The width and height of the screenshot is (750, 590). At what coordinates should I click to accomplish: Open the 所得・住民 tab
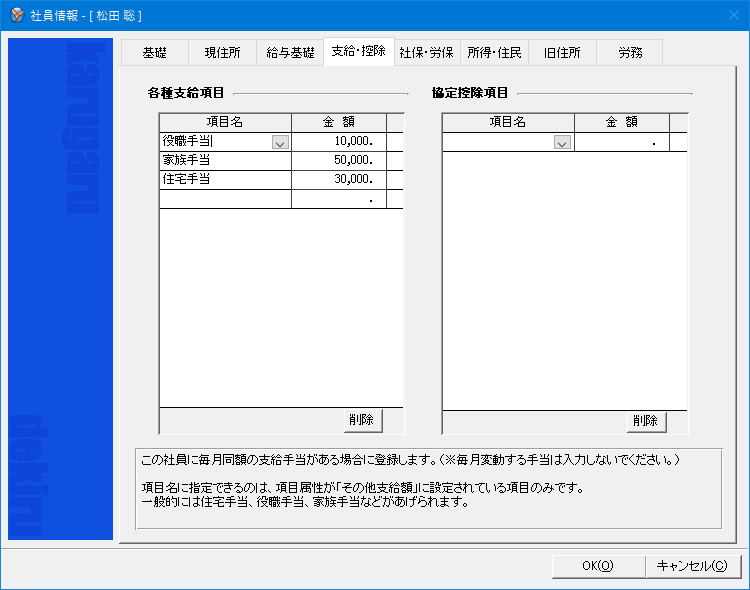[x=494, y=53]
